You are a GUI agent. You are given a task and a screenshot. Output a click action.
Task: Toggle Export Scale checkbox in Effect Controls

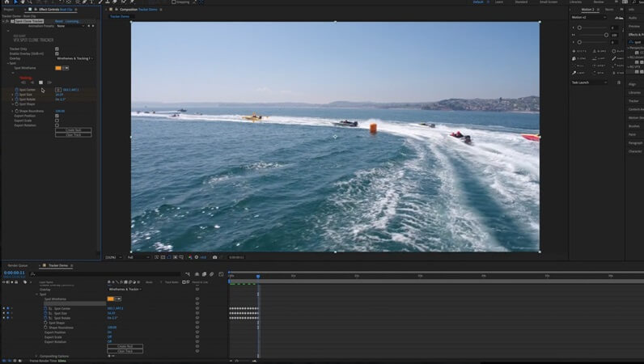[x=57, y=121]
